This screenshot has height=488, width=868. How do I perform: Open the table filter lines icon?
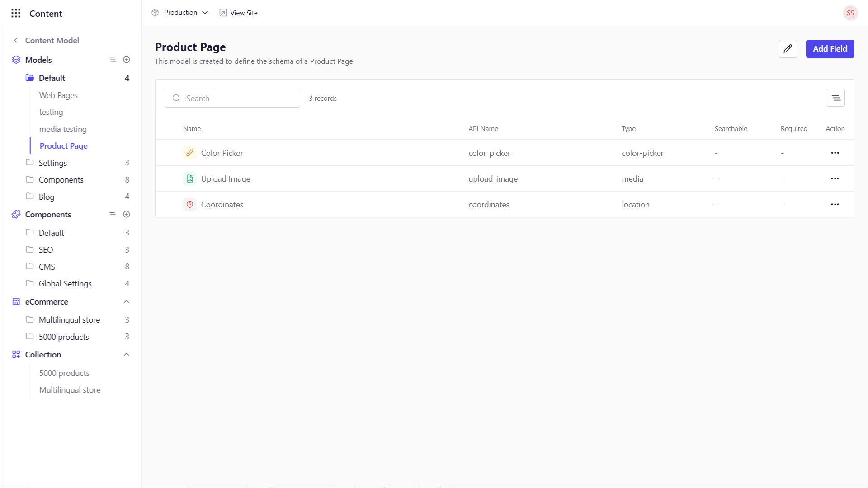tap(835, 98)
